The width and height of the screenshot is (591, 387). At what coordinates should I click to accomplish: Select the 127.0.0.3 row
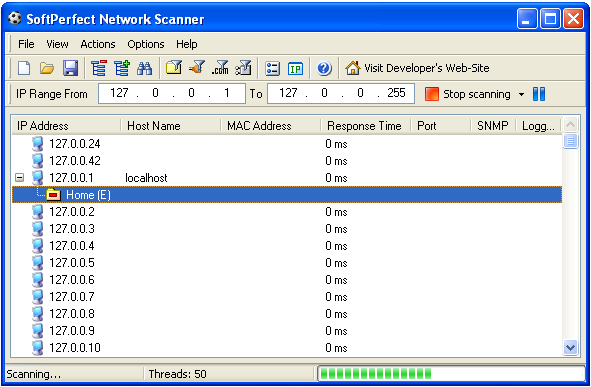coord(287,229)
